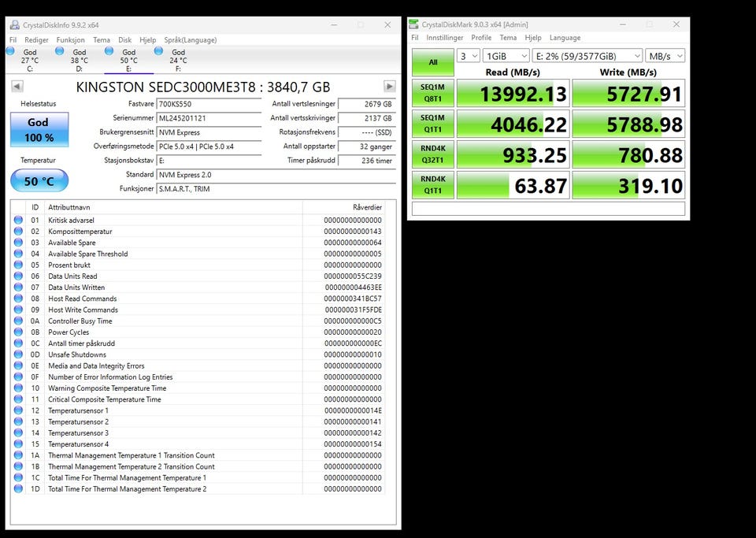756x538 pixels.
Task: Click status dot for Host Read Commands
Action: tap(18, 299)
